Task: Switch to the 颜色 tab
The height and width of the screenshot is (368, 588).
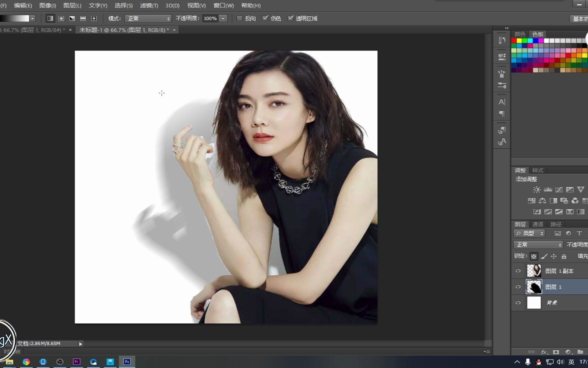Action: point(520,34)
